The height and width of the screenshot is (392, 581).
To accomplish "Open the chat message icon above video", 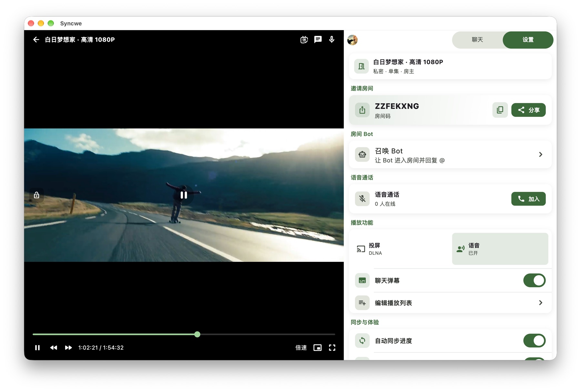I will pos(318,39).
